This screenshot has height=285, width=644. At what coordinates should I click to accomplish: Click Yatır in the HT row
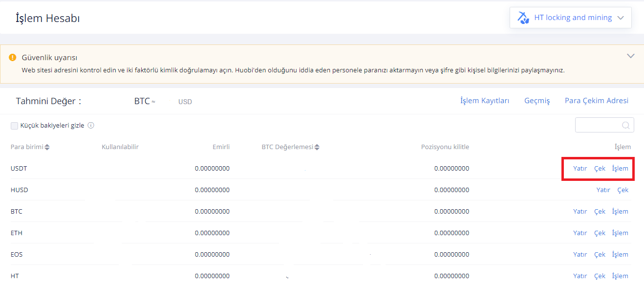580,276
